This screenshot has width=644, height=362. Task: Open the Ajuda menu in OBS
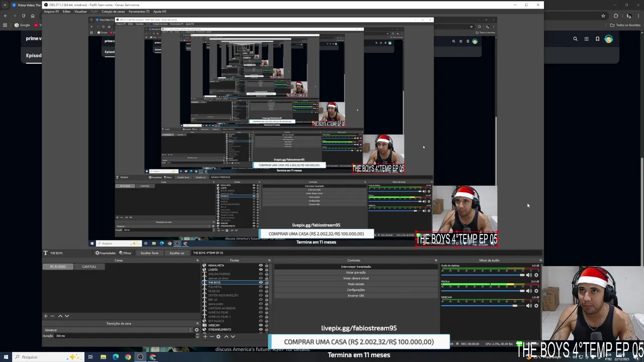click(159, 12)
